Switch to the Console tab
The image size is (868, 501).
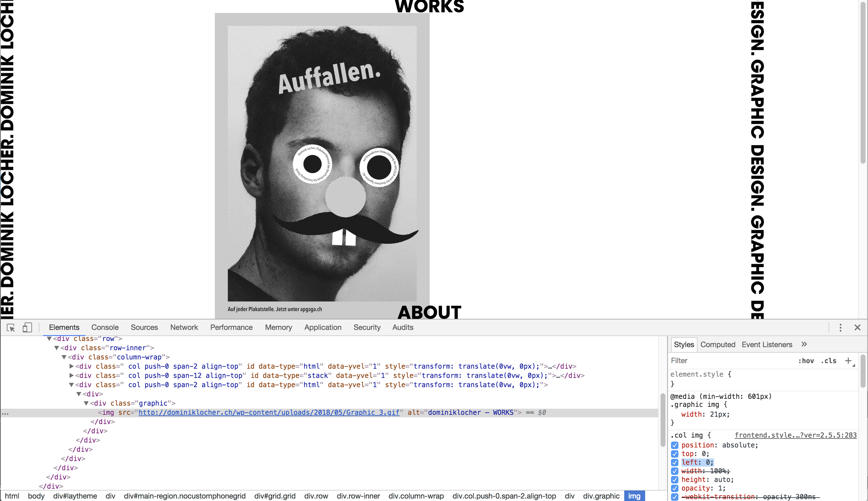(x=105, y=327)
